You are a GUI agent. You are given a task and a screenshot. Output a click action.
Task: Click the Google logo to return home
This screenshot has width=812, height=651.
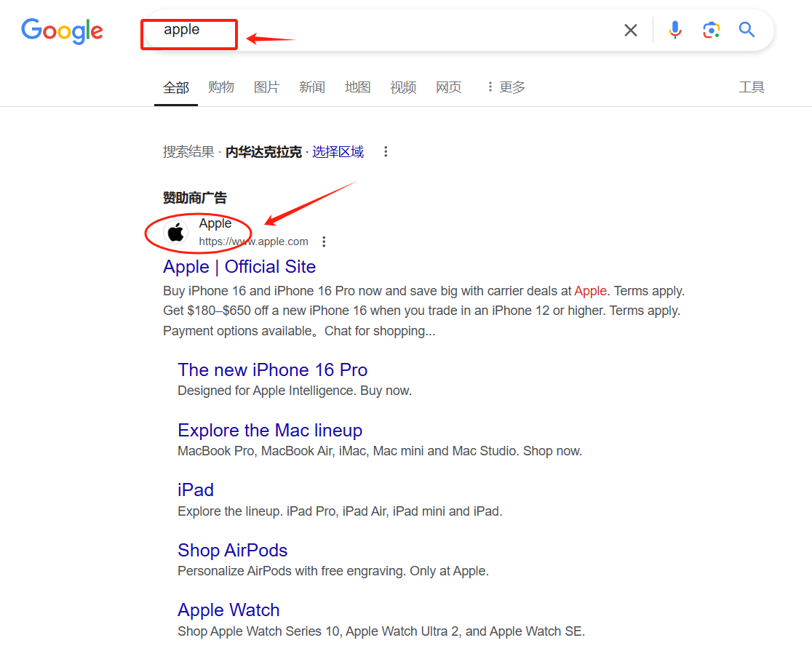click(62, 31)
